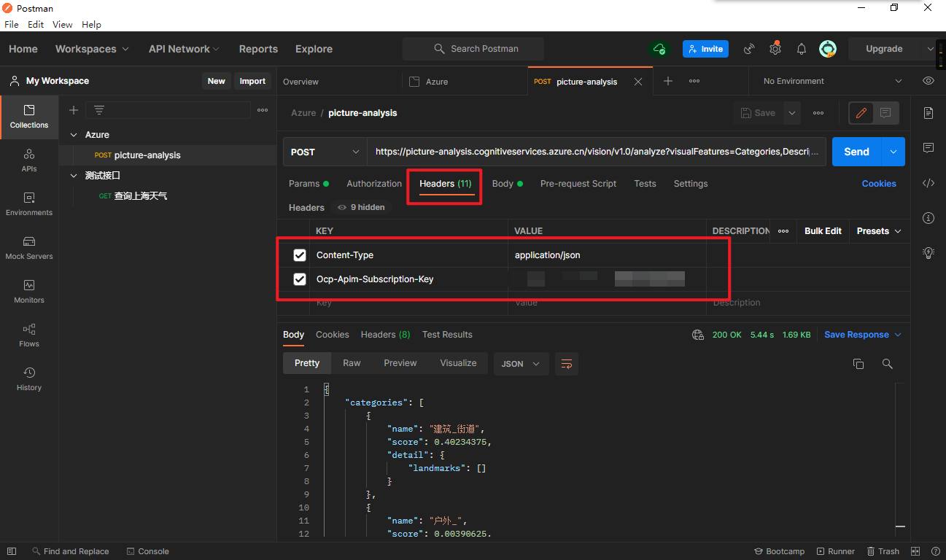Open the code snippet icon
Viewport: 946px width, 560px height.
coord(928,183)
